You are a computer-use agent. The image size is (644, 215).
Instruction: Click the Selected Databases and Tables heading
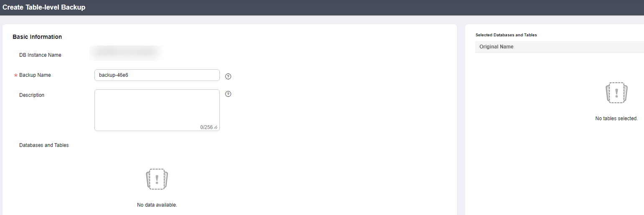[506, 35]
